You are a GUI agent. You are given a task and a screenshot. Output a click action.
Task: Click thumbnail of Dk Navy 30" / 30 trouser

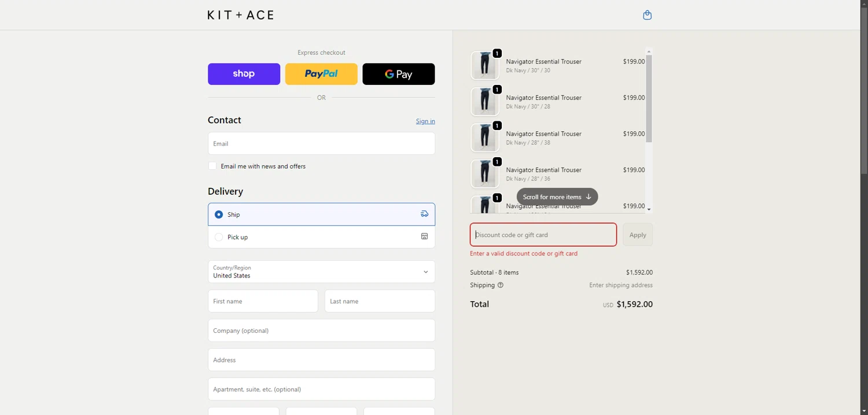[484, 65]
